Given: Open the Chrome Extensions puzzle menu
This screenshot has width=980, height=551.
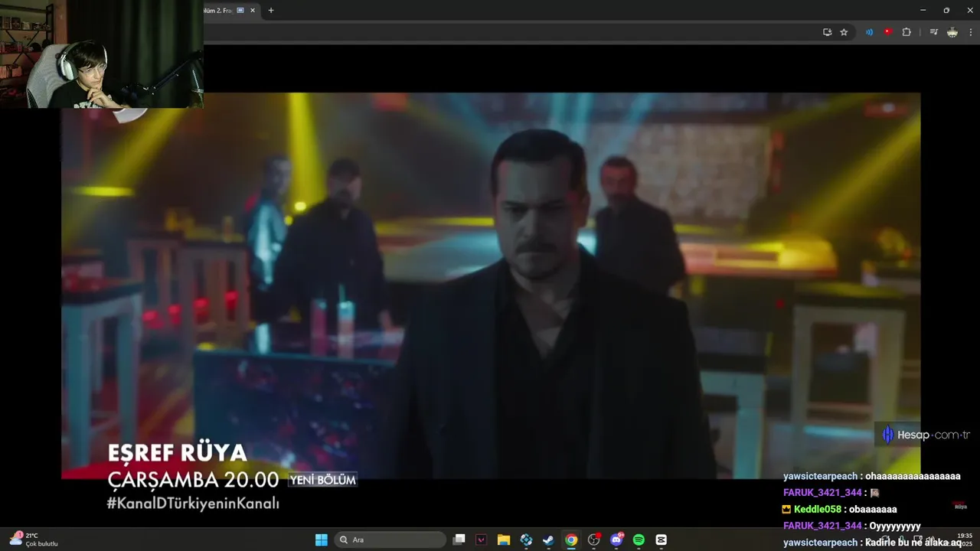Looking at the screenshot, I should (906, 32).
